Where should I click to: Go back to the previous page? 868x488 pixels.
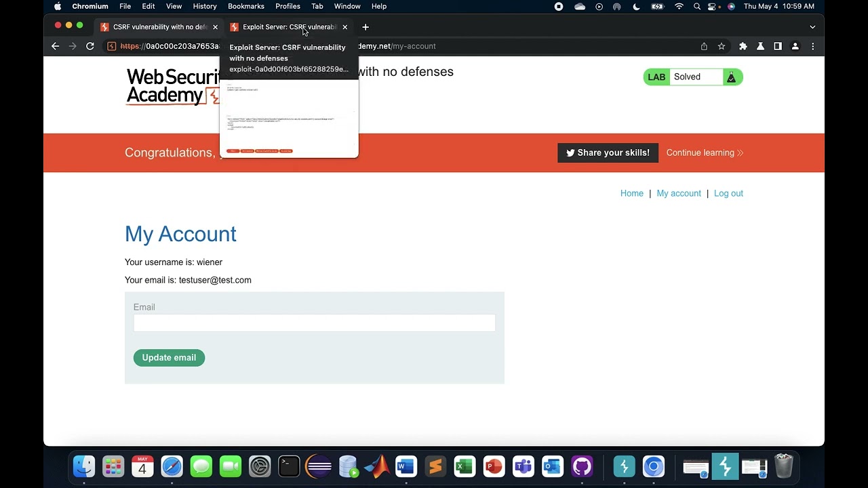pyautogui.click(x=56, y=46)
